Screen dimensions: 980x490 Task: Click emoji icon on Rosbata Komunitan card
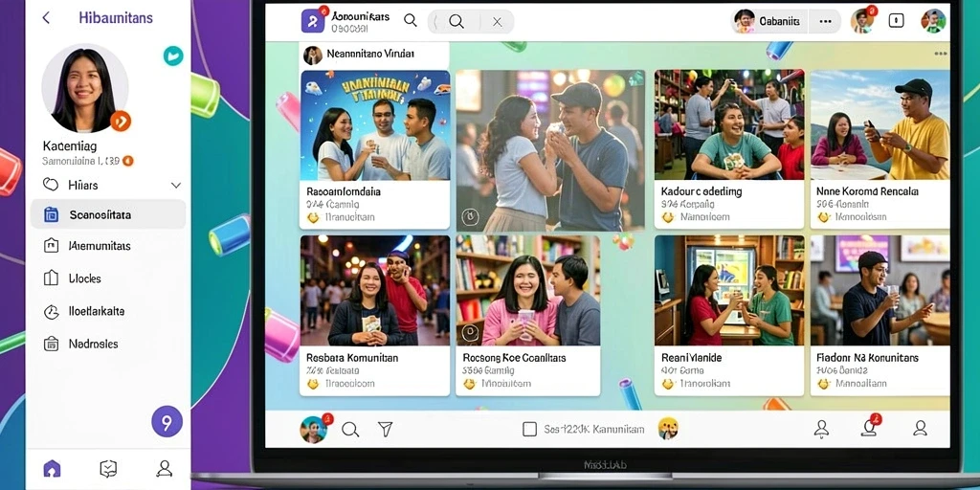[x=313, y=384]
